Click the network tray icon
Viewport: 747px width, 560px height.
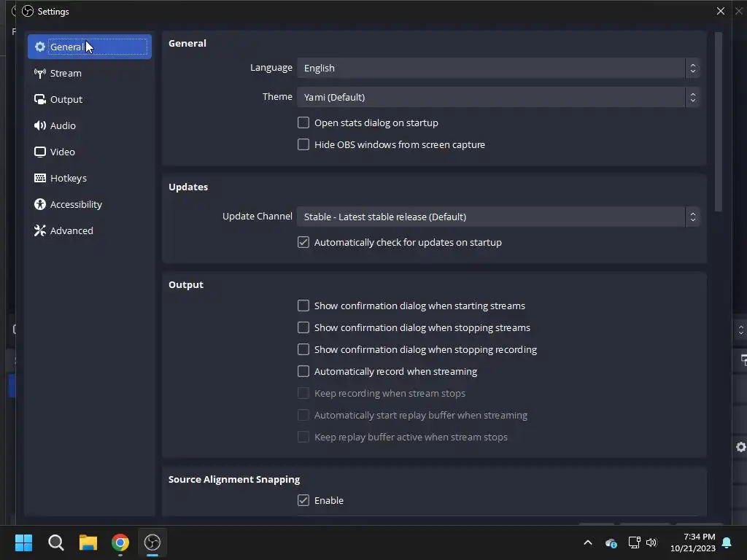tap(634, 542)
